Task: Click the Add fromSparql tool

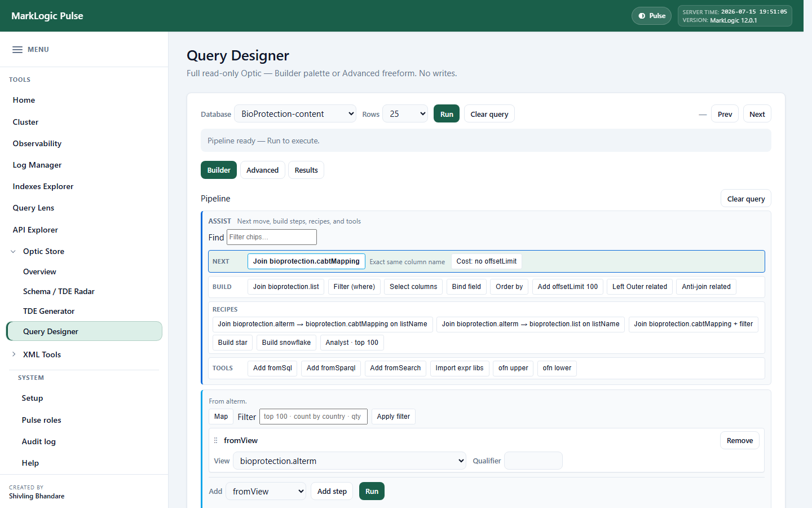Action: coord(331,368)
